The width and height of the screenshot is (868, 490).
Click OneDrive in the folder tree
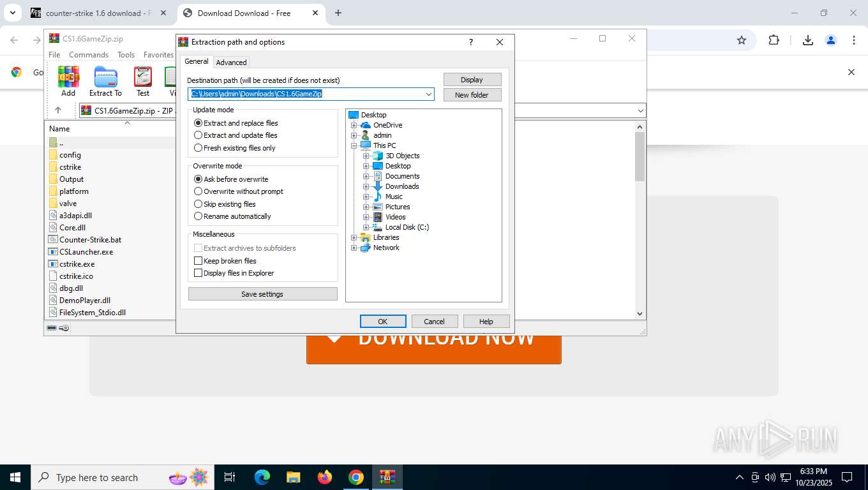[x=387, y=125]
